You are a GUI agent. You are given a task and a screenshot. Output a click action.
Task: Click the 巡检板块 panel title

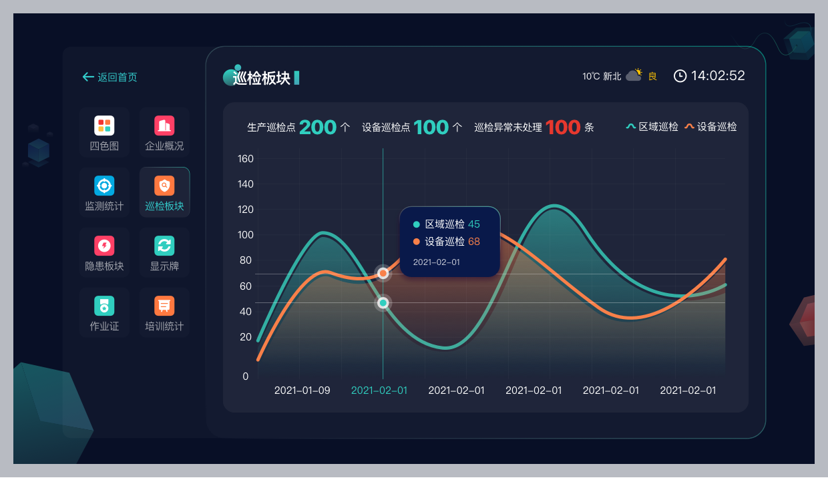point(261,78)
